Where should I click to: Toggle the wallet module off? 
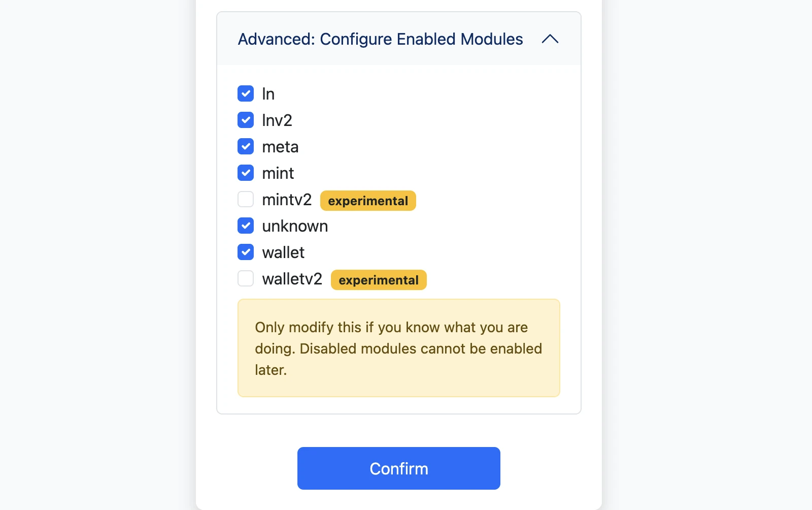coord(246,252)
